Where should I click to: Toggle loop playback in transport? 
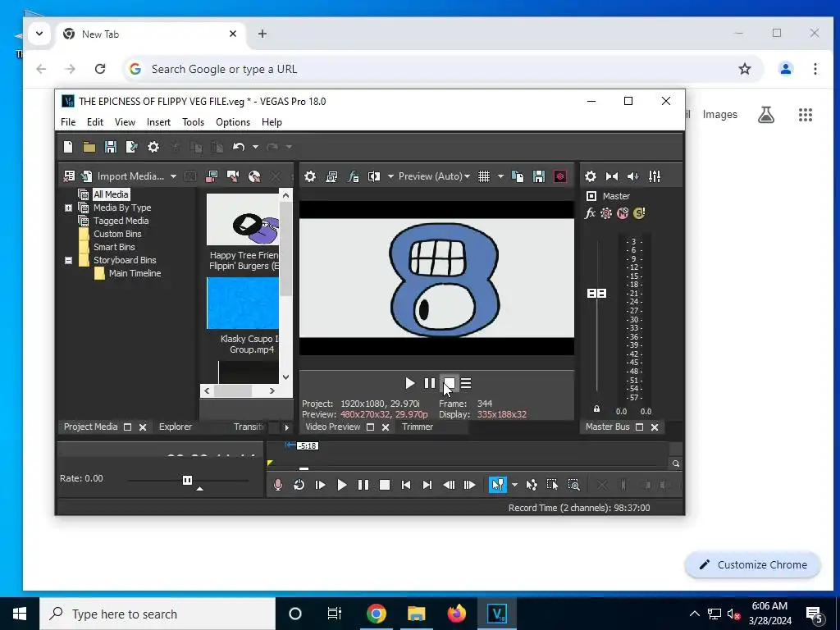[299, 485]
